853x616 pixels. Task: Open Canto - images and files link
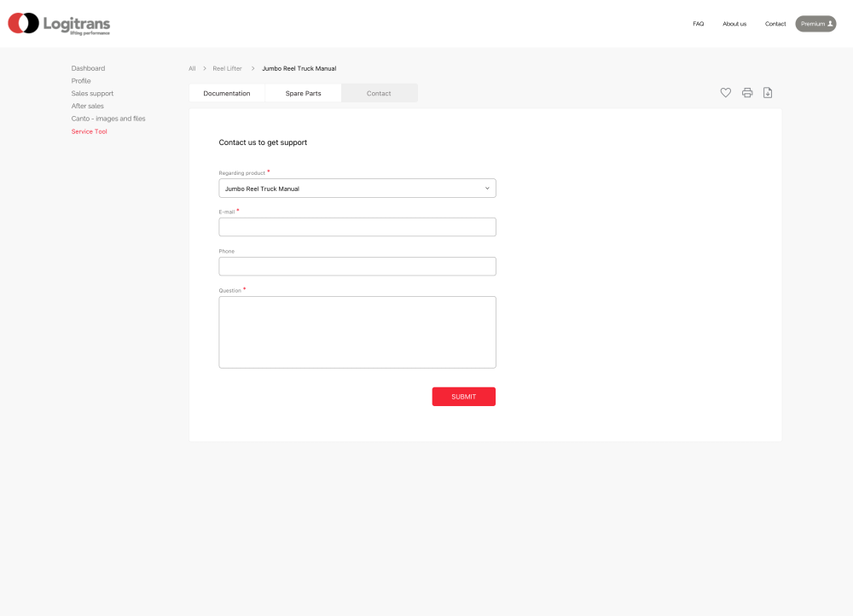pos(108,119)
